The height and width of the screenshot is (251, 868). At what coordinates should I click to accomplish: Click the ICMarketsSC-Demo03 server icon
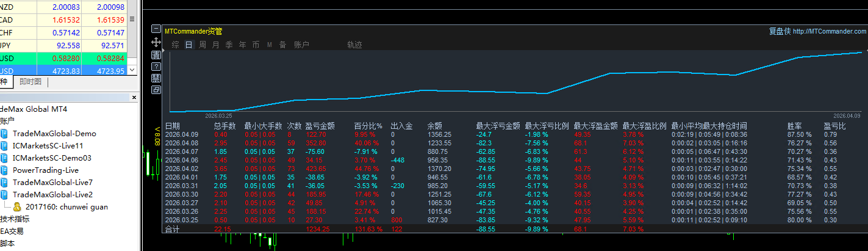(x=5, y=158)
